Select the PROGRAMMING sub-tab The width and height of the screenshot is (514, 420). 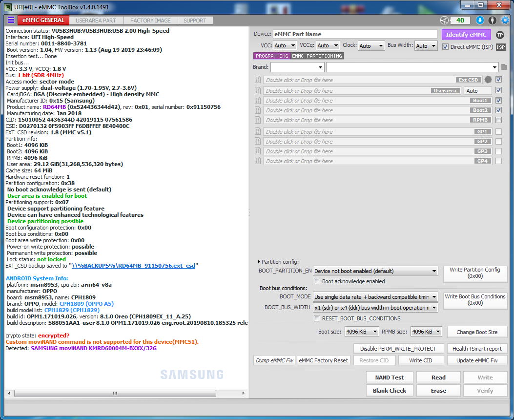point(272,56)
